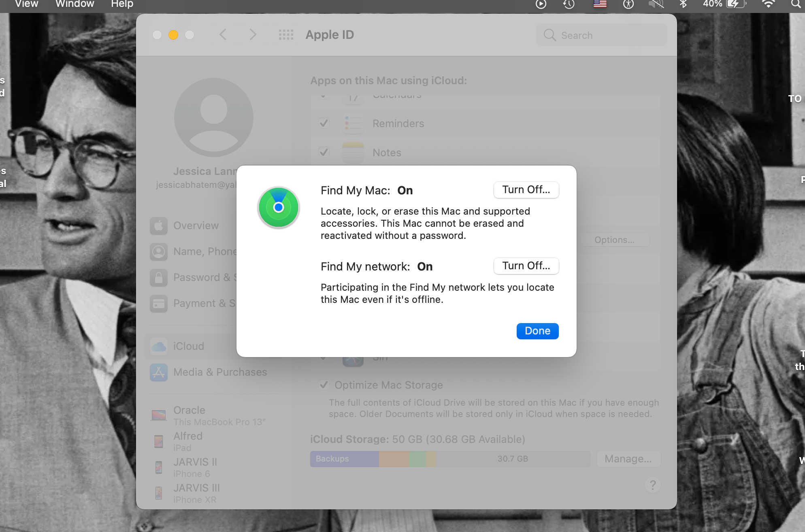Check the Notes iCloud checkbox
Viewport: 805px width, 532px height.
pos(325,153)
